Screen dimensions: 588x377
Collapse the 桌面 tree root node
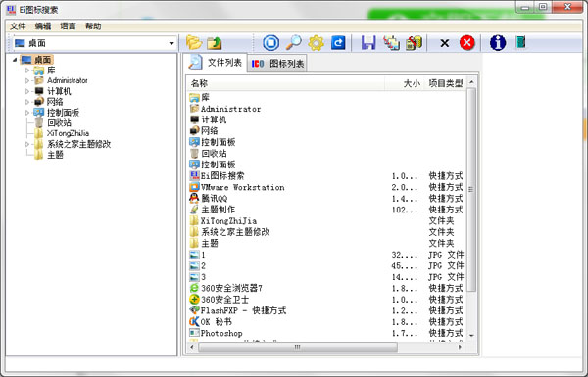(15, 60)
